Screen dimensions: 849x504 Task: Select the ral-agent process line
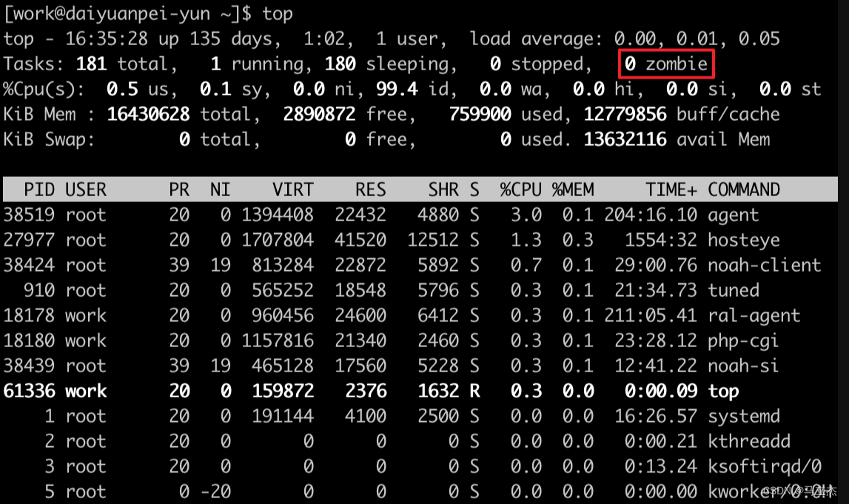point(420,315)
